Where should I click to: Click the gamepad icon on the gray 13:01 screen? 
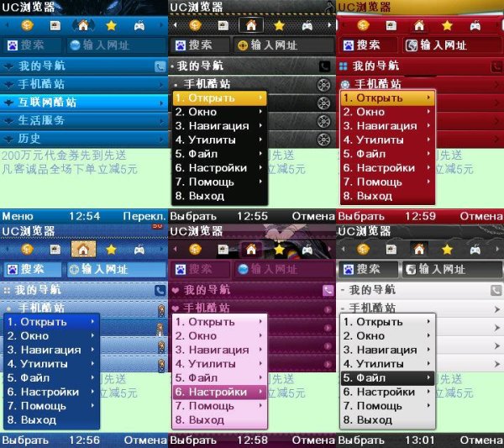(475, 250)
